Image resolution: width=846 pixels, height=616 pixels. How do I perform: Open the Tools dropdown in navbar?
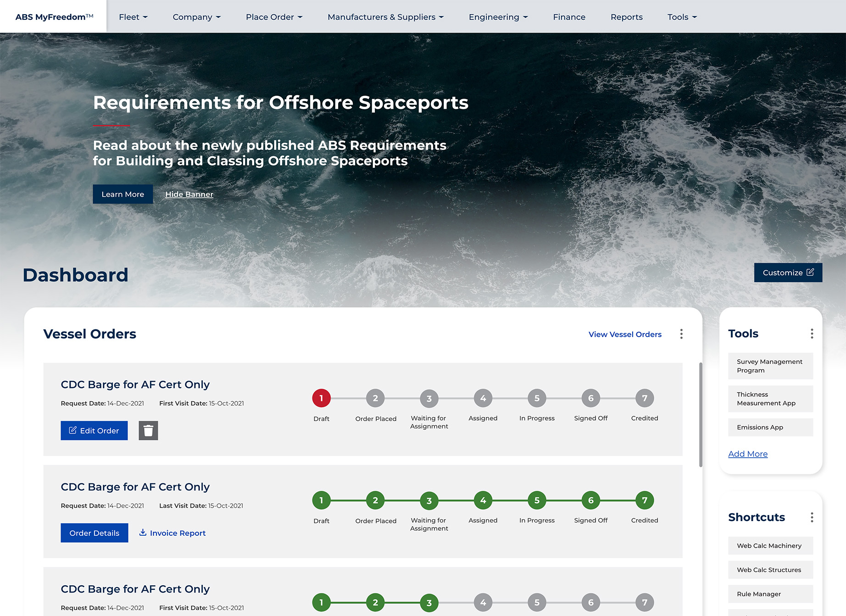point(682,17)
